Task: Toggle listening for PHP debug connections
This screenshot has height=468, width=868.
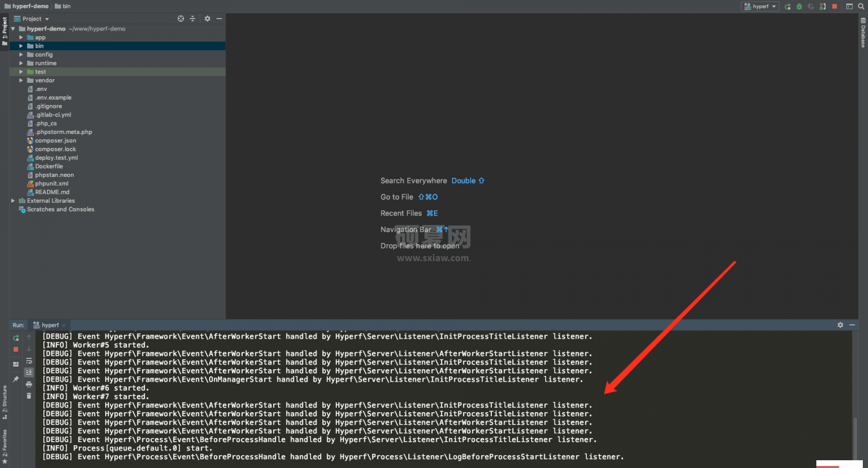Action: (x=823, y=6)
